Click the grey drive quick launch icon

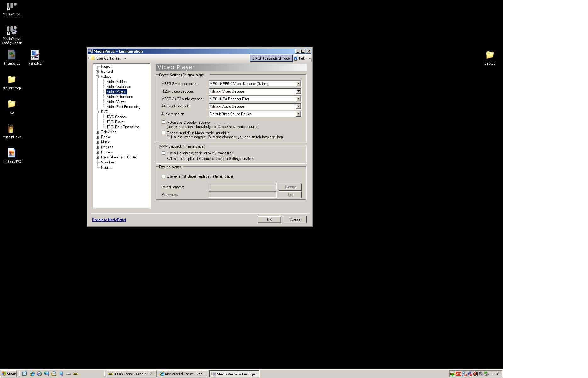pyautogui.click(x=68, y=374)
